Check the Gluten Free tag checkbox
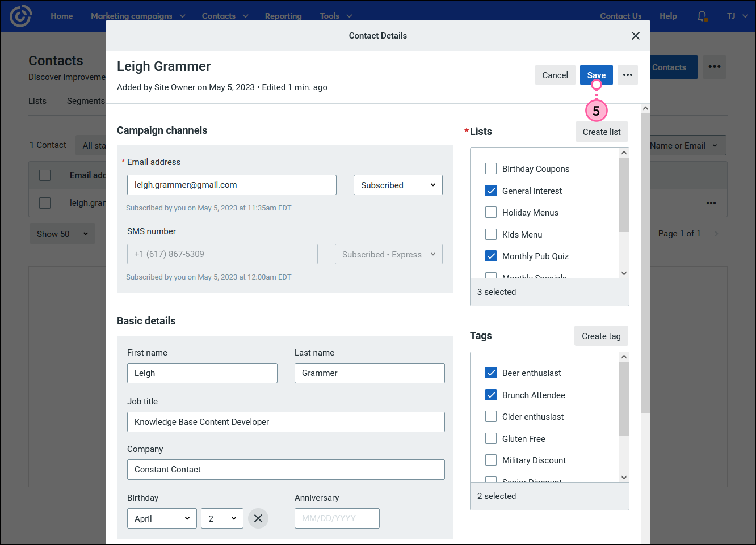The image size is (756, 545). [x=491, y=438]
